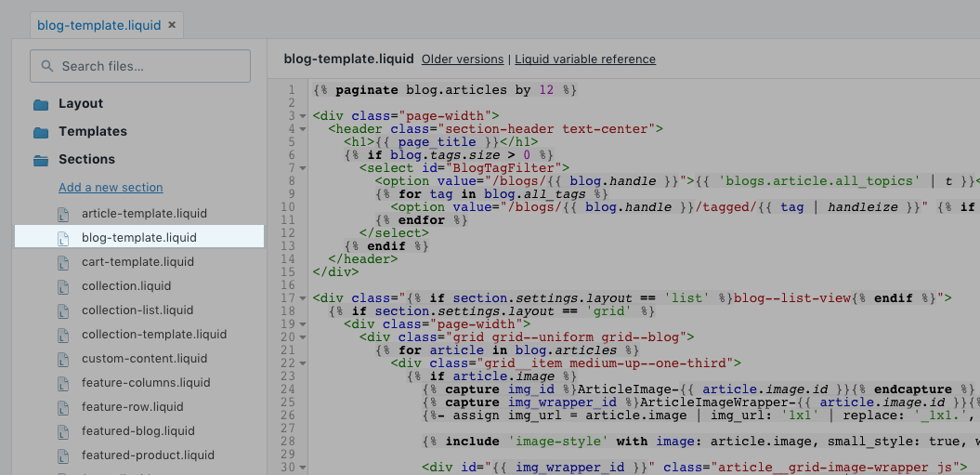980x475 pixels.
Task: Collapse code fold arrow at line 4
Action: point(303,129)
